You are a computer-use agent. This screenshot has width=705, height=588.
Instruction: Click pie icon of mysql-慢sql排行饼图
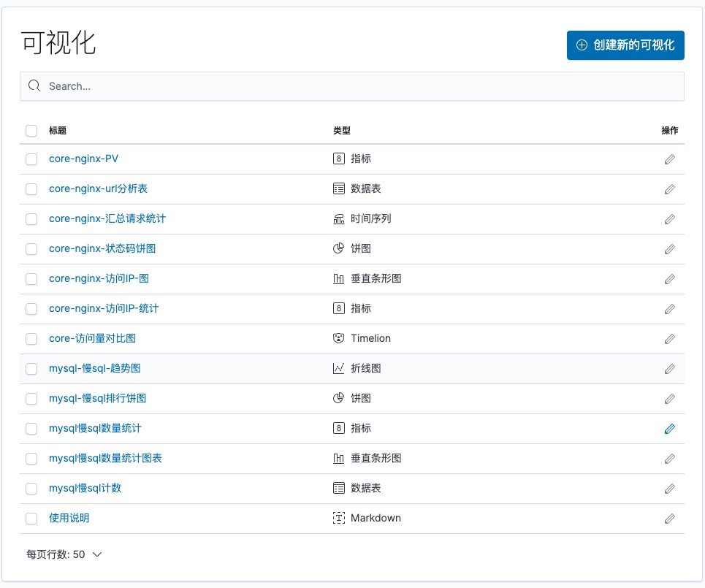[x=338, y=398]
